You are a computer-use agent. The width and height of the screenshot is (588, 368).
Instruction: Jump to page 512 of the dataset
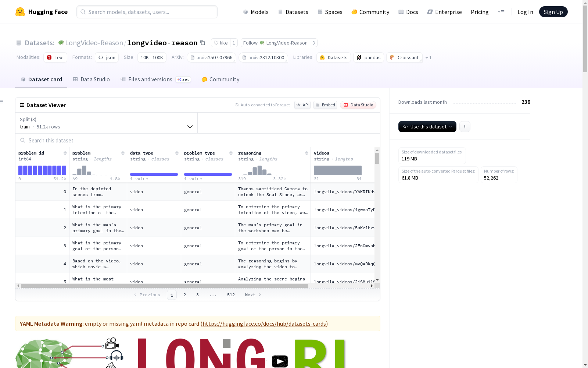pos(231,295)
